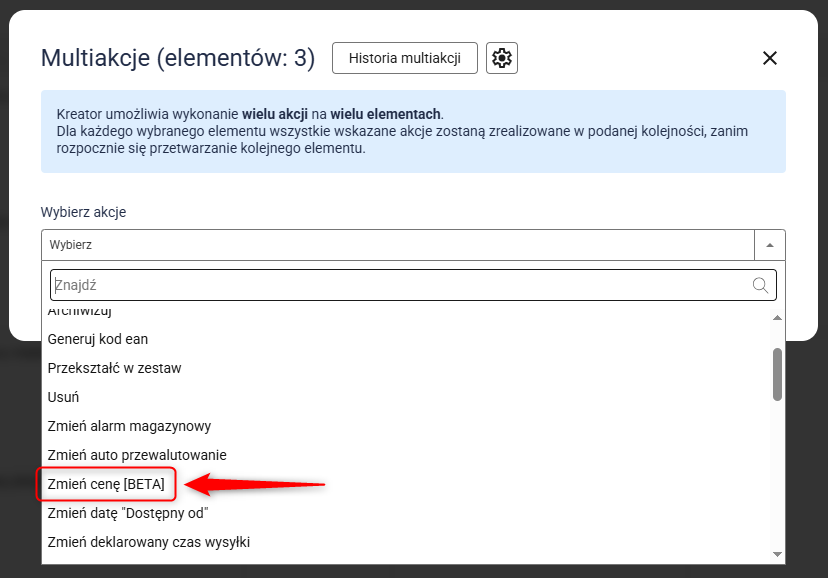Click the action list scrollbar thumb
828x578 pixels.
(x=777, y=374)
